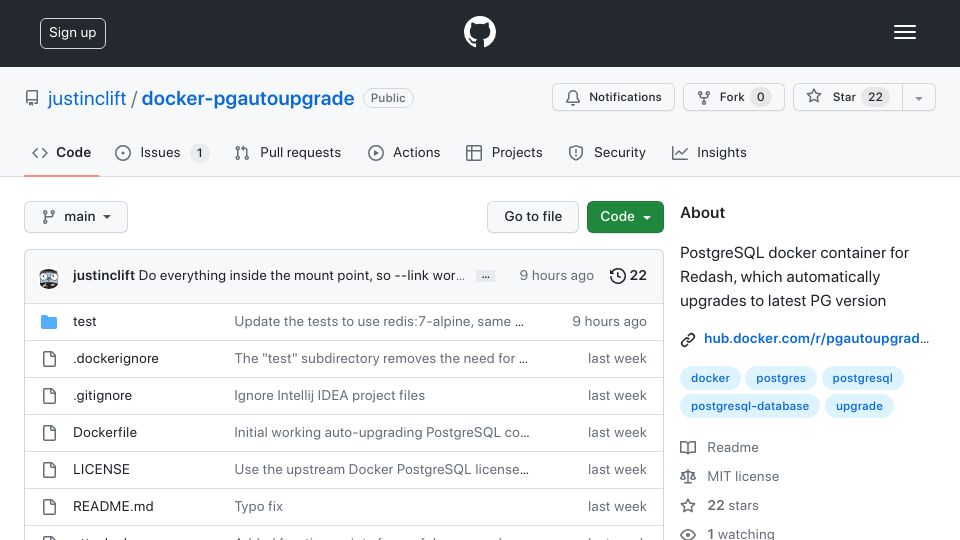Open the .gitignore file
Screen dimensions: 960x540
[x=102, y=396]
